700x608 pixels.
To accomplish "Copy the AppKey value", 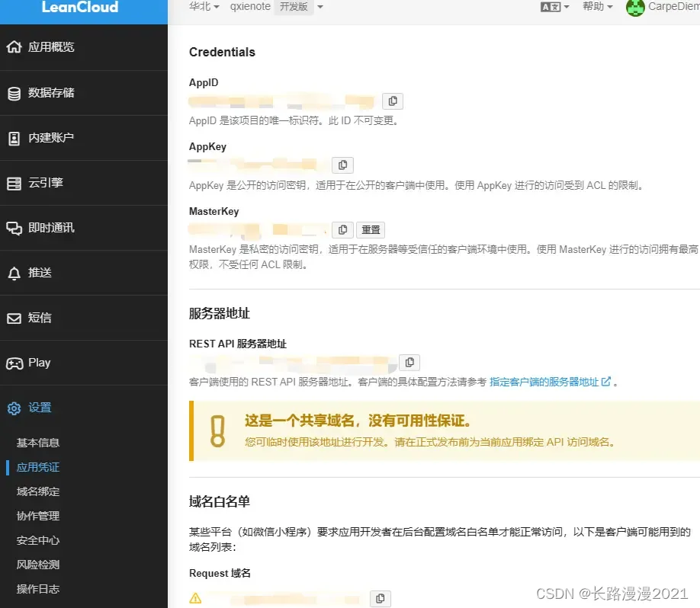I will point(342,165).
